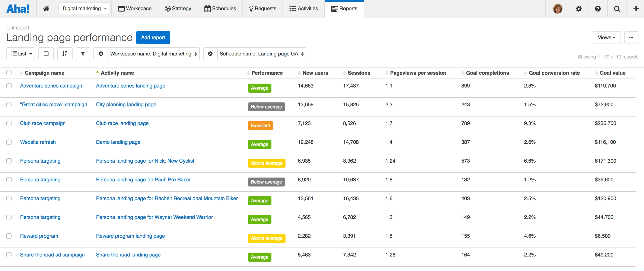Image resolution: width=644 pixels, height=271 pixels.
Task: Switch to the Strategy tab
Action: point(178,9)
